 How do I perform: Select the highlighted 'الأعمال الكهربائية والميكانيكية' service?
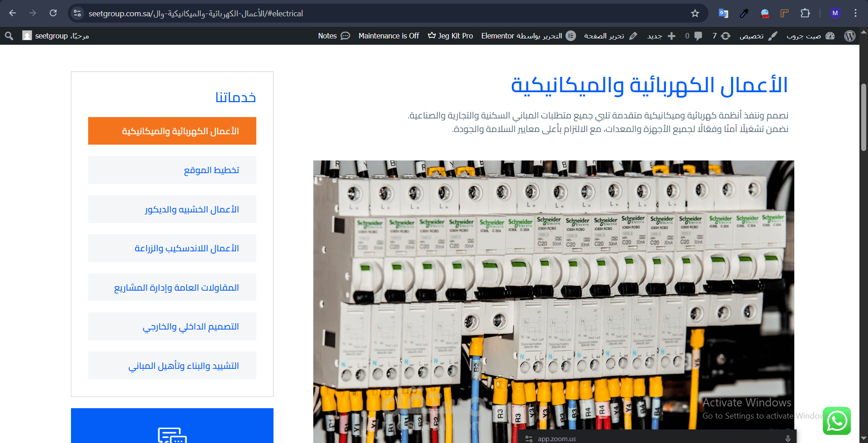tap(172, 131)
